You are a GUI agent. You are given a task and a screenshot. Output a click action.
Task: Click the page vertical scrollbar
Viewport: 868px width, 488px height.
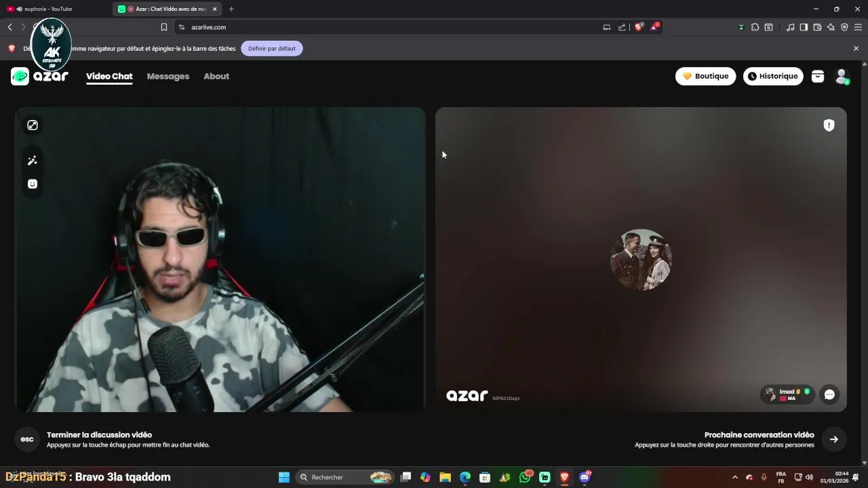(x=864, y=262)
